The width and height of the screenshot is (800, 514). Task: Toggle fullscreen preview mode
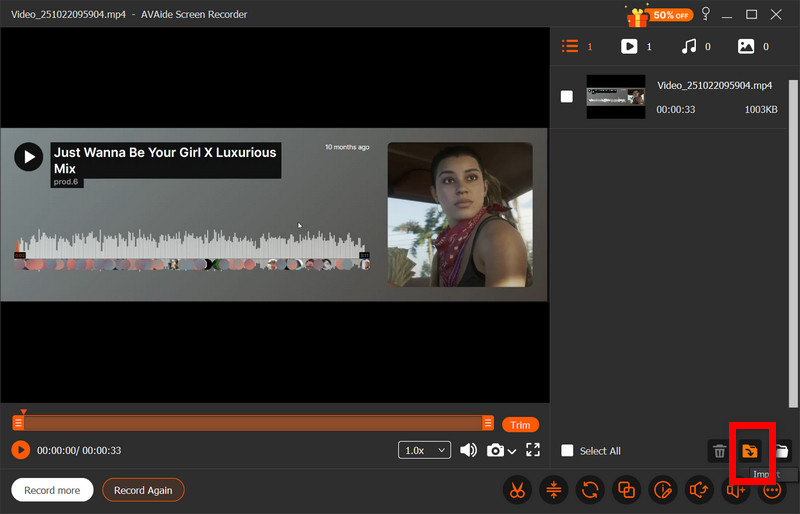[x=533, y=451]
